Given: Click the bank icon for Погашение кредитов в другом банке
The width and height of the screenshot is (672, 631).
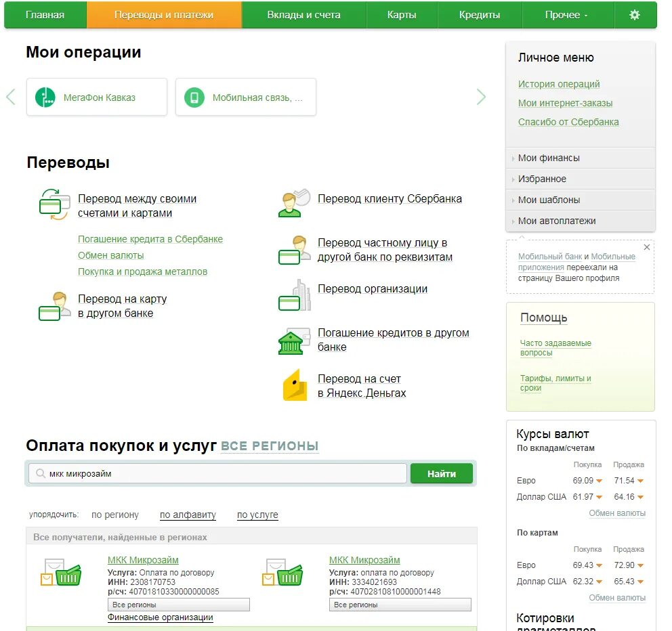Looking at the screenshot, I should [x=294, y=341].
